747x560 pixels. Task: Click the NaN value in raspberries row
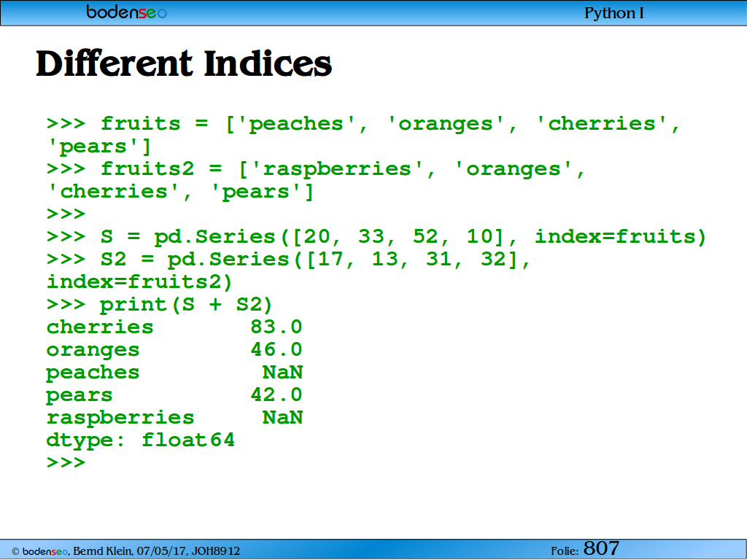coord(282,417)
